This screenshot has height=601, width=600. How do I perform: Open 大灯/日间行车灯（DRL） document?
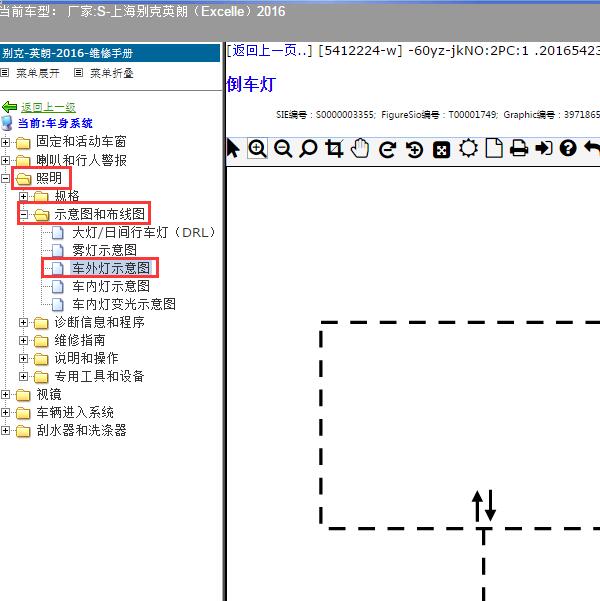[x=143, y=232]
